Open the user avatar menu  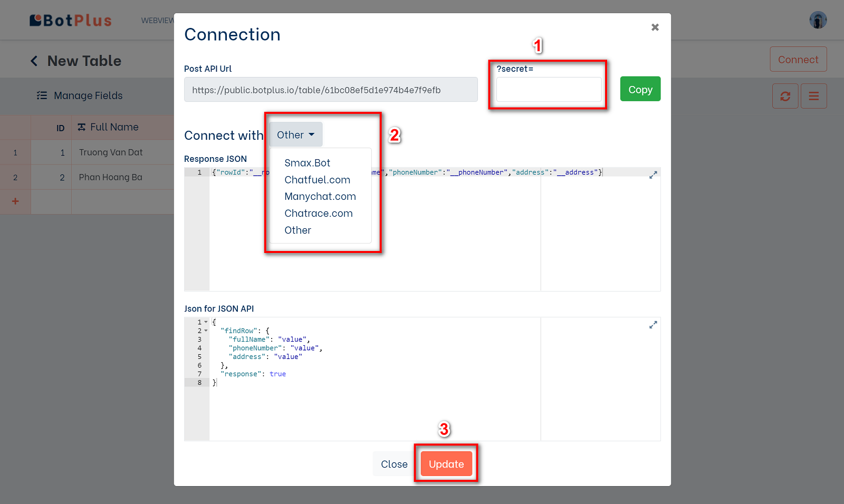coord(818,20)
